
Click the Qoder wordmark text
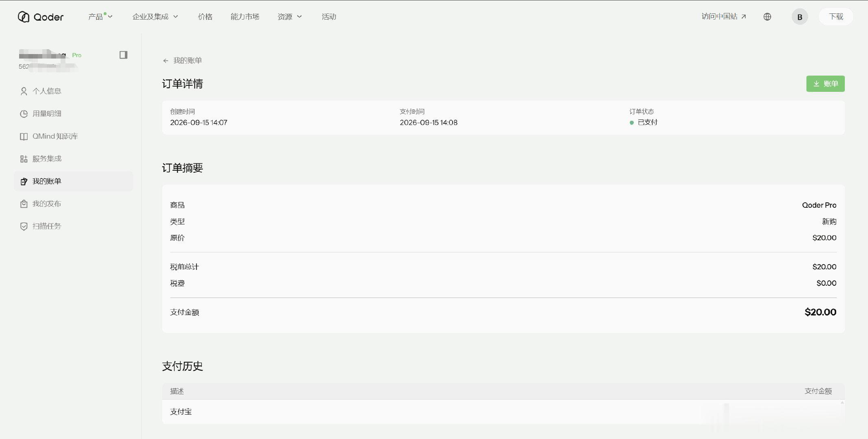(49, 17)
